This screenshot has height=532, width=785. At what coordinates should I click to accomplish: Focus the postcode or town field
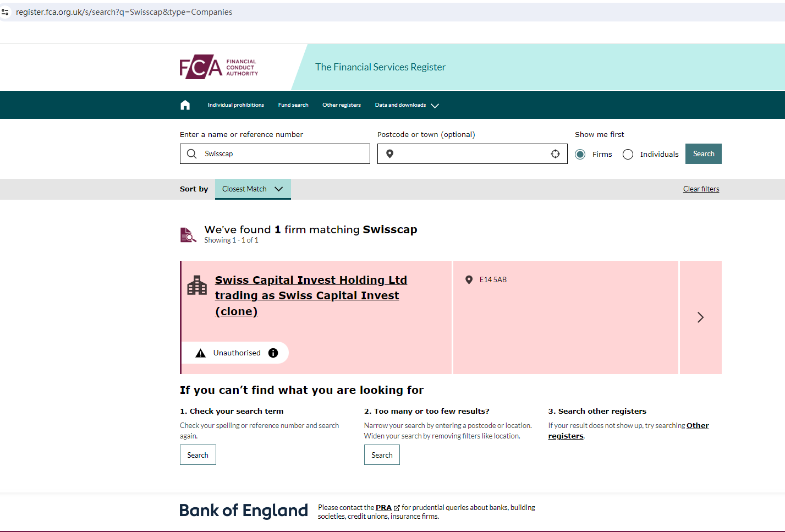[473, 154]
